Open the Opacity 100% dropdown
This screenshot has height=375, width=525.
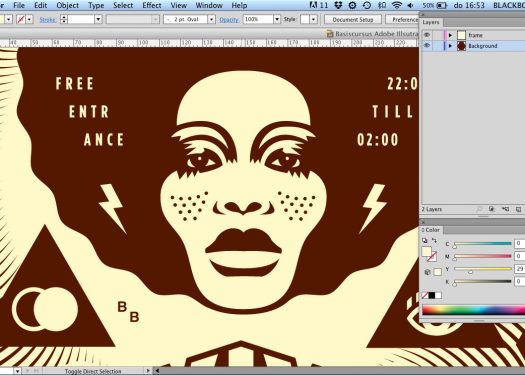tap(277, 19)
